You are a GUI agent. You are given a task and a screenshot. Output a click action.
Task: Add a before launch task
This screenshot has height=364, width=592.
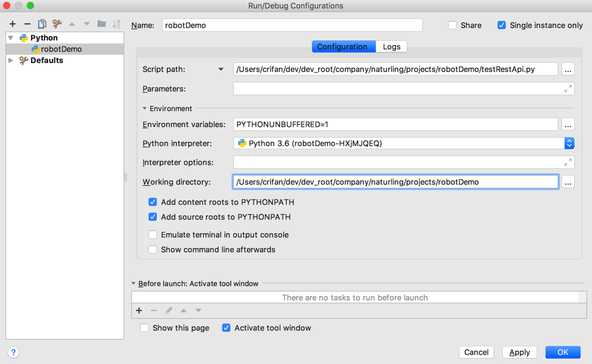click(x=139, y=311)
